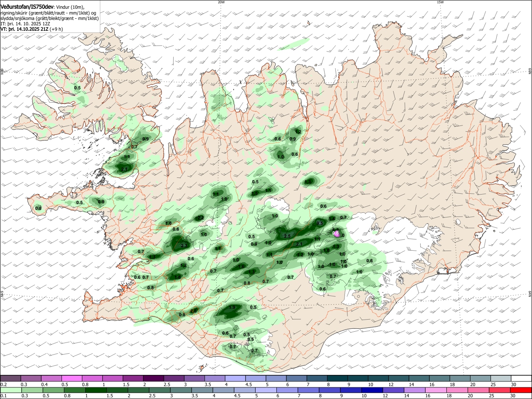The width and height of the screenshot is (532, 399).
Task: Click the dark teal 8 sleet/snow legend swatch
Action: point(337,378)
